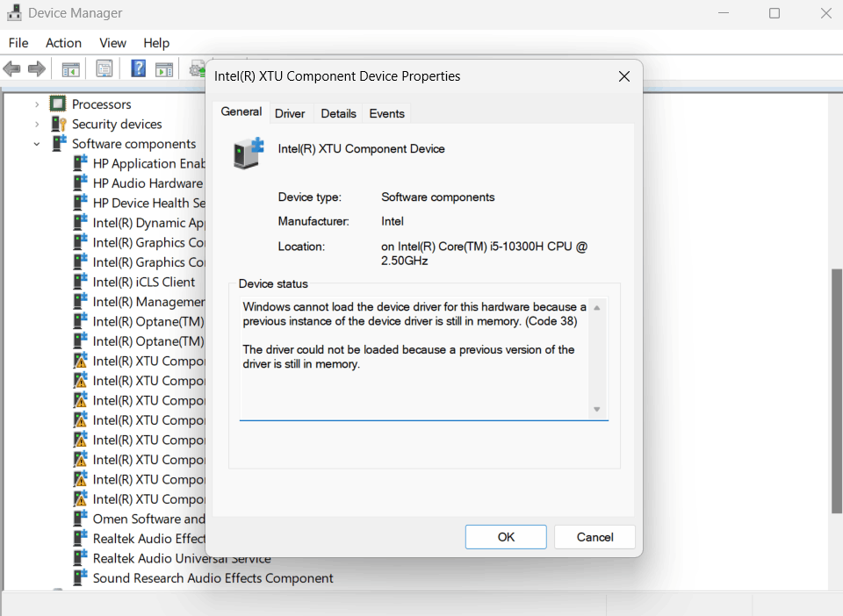
Task: Click the green warning triangle on Intel(R) XTU Component
Action: coord(80,361)
